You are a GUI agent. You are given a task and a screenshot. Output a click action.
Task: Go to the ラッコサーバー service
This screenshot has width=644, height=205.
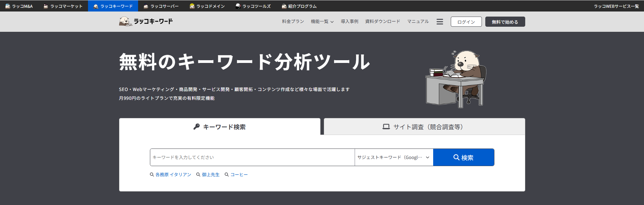pos(161,6)
